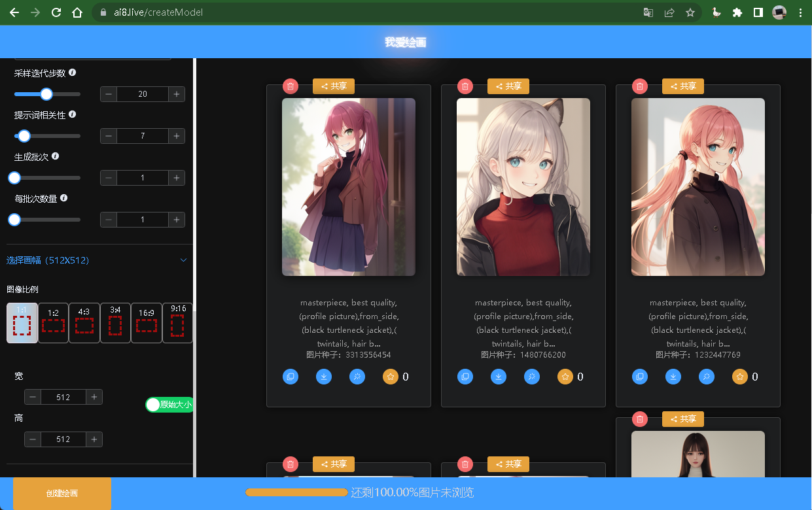Share the image with seed 3313556454
Screen dimensions: 812x510
coord(334,86)
